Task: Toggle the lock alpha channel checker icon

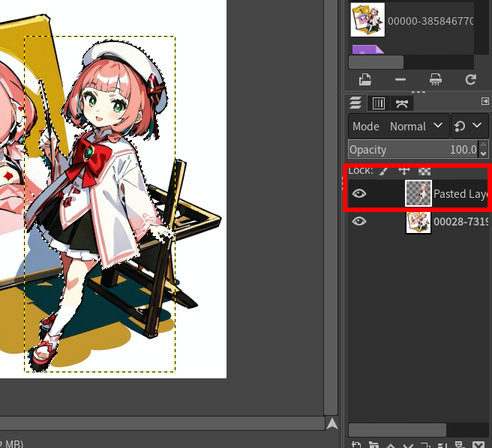Action: (x=424, y=171)
